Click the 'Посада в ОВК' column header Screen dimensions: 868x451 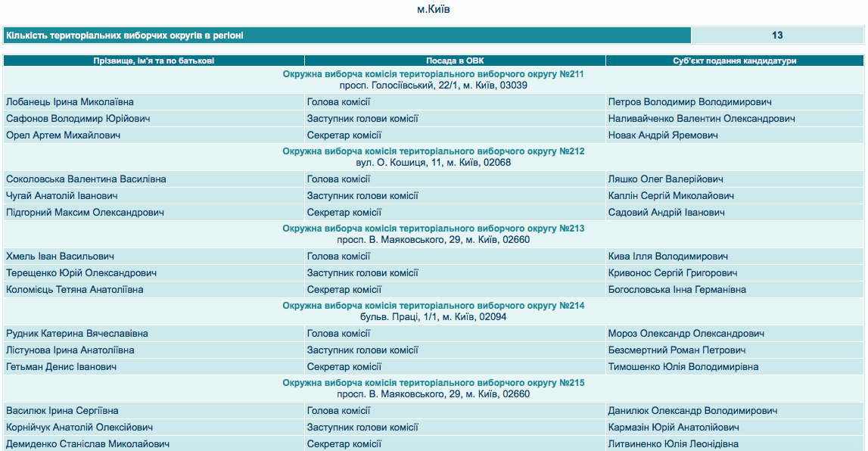(454, 61)
